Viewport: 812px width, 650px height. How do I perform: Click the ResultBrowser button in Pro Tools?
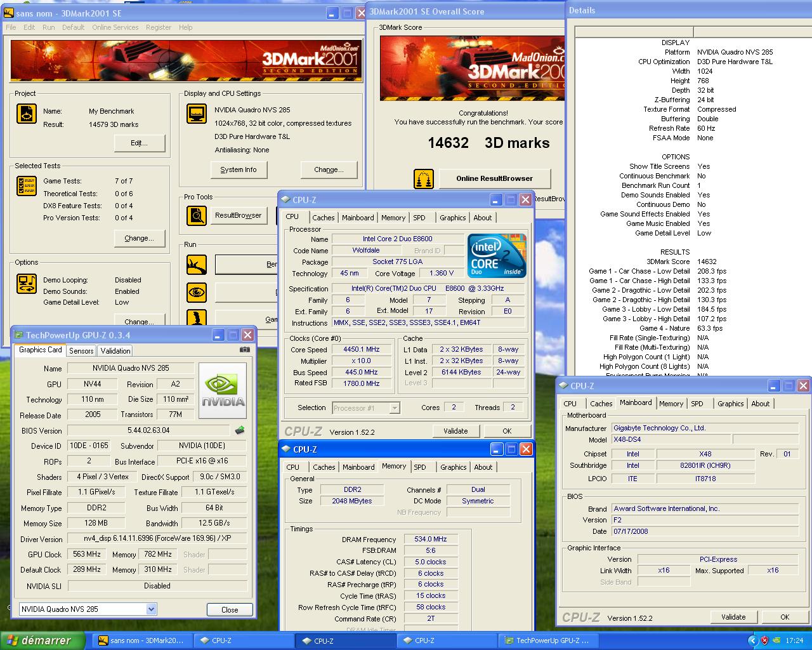[x=238, y=215]
